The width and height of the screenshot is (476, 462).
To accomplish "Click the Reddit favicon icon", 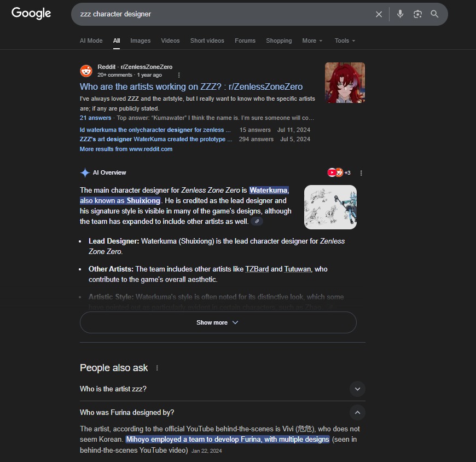I will pyautogui.click(x=86, y=71).
